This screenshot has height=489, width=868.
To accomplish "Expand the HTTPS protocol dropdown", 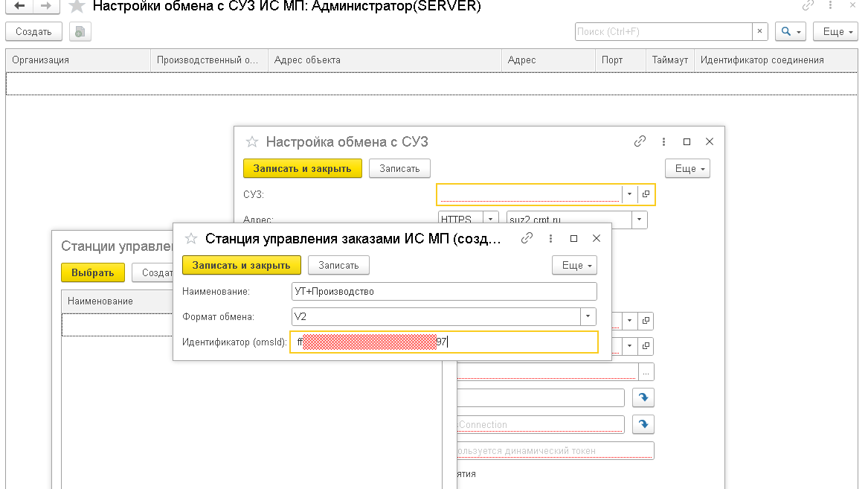I will click(x=490, y=220).
